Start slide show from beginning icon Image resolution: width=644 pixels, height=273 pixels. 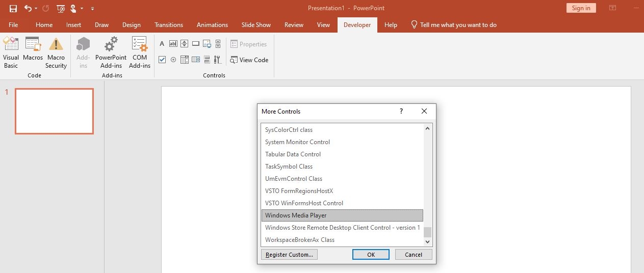(61, 8)
